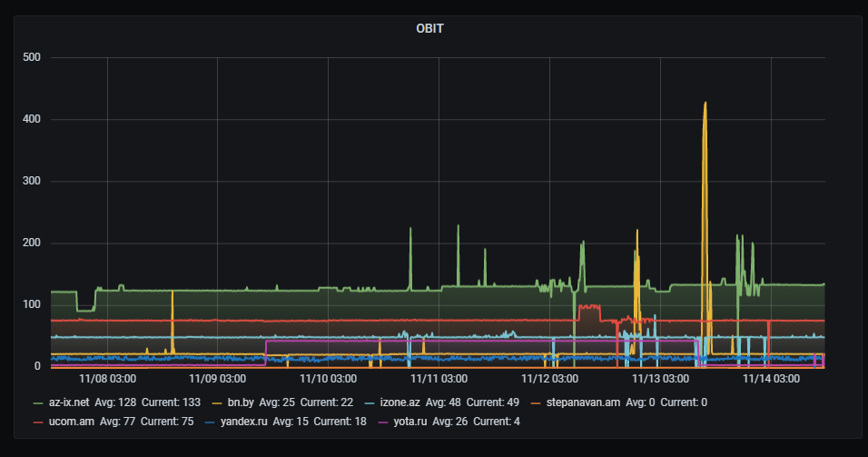Viewport: 868px width, 457px height.
Task: Click the orange stepanavan.am color swatch
Action: [536, 403]
